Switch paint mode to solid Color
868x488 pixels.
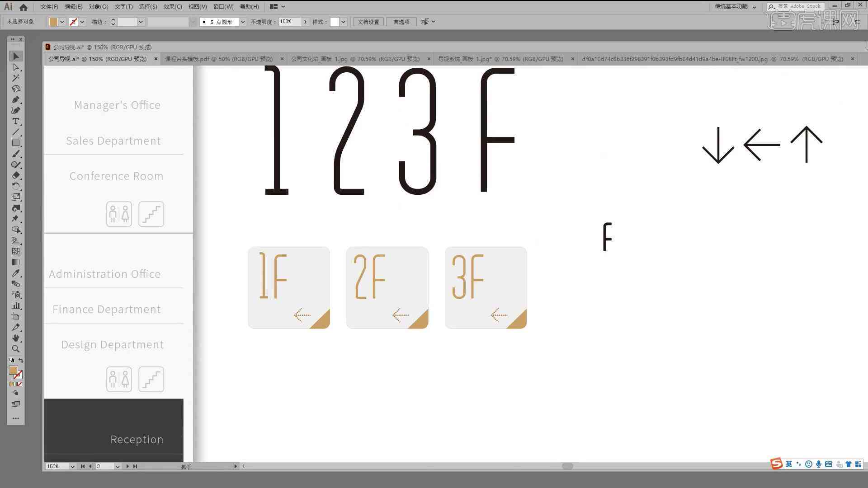coord(11,384)
